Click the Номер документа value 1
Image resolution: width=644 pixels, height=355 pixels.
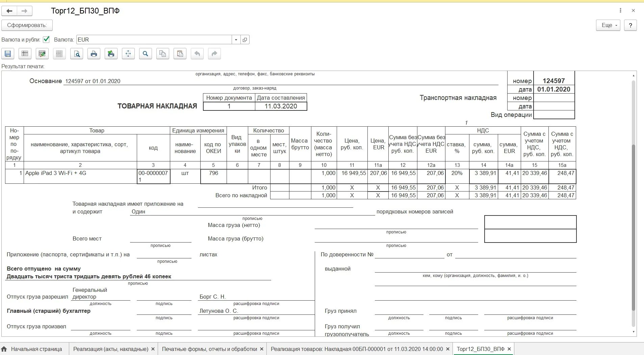tap(229, 106)
